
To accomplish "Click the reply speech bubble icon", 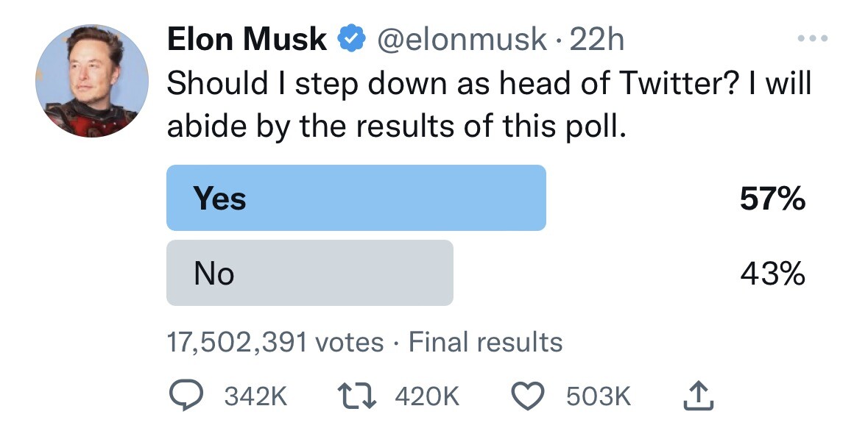I will (x=186, y=396).
